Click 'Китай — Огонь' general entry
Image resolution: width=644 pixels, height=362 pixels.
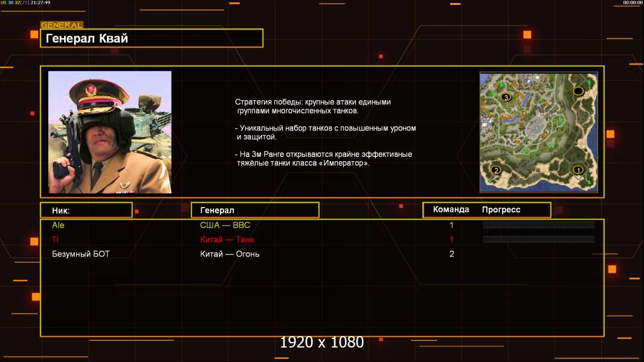click(x=230, y=254)
